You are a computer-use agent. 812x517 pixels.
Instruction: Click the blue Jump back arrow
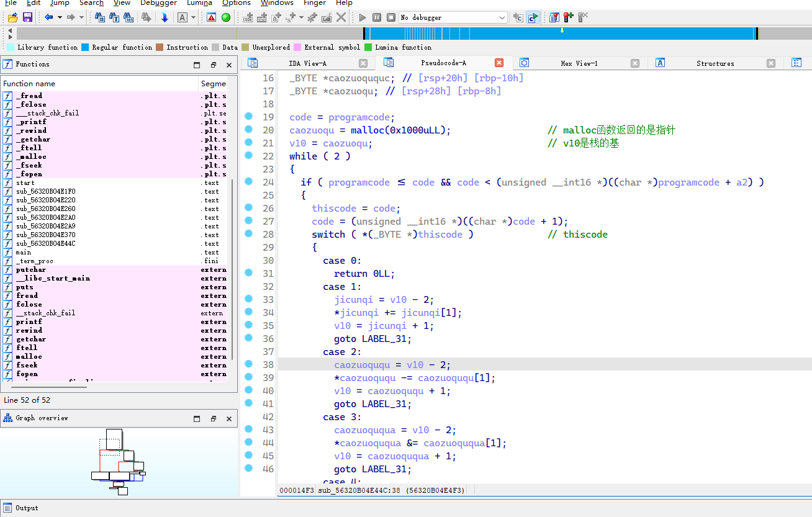48,17
